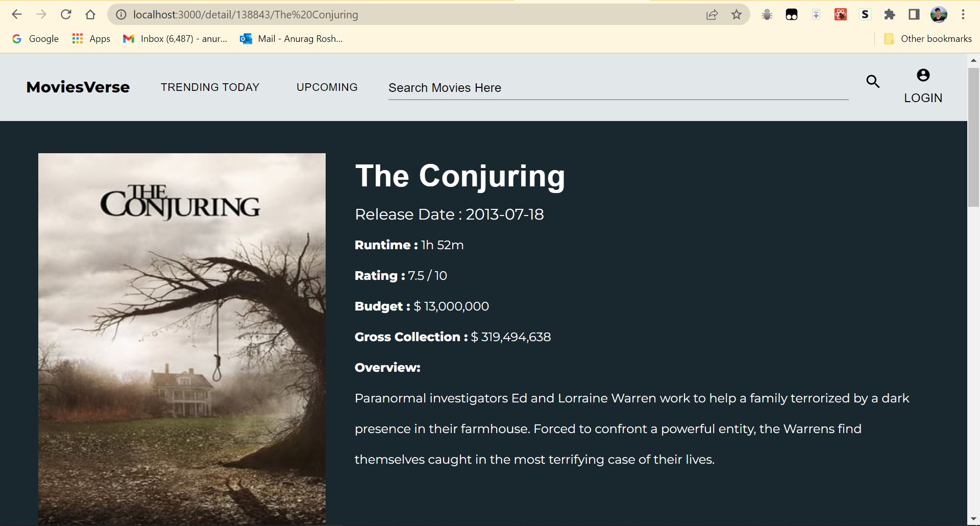Open the bug-shaped extension icon
The height and width of the screenshot is (526, 980).
pos(767,15)
